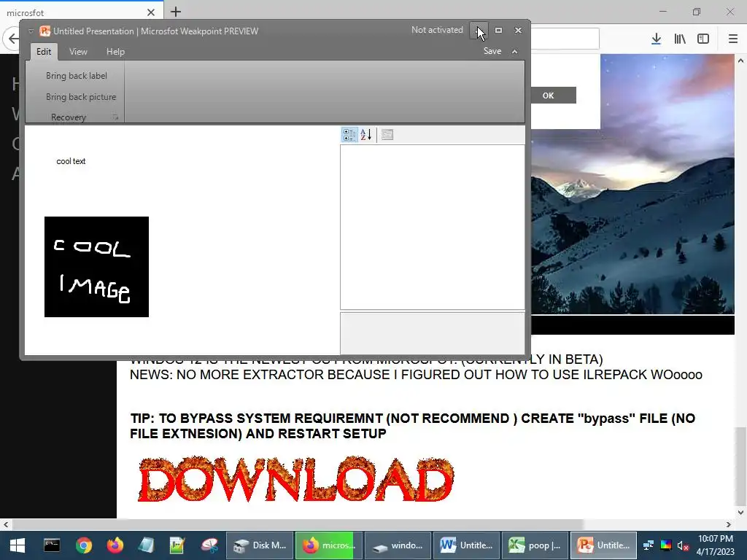Open Recovery group dialog launcher

click(x=115, y=117)
